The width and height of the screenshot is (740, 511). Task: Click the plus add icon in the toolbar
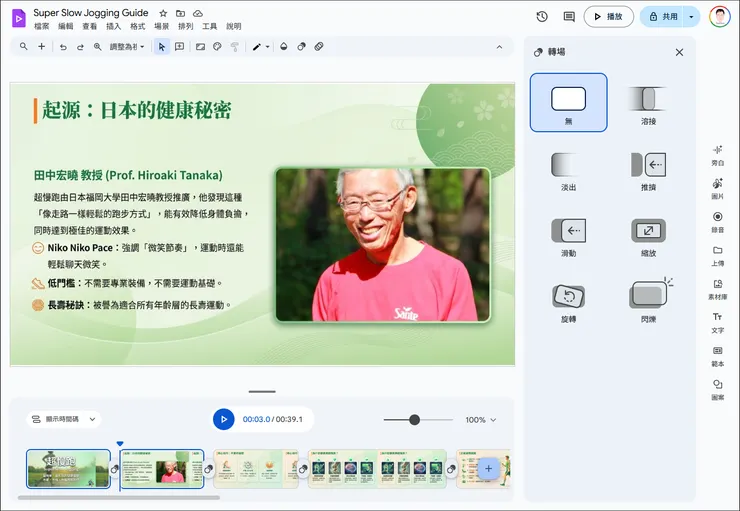coord(42,46)
